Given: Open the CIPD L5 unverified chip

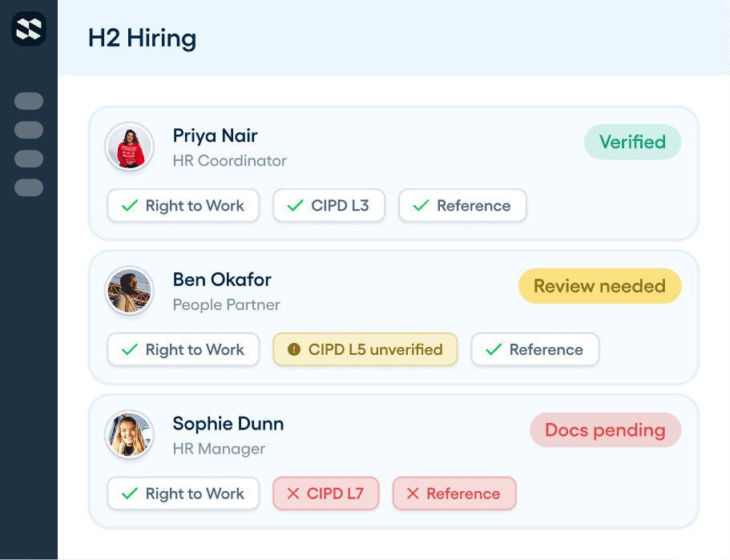Looking at the screenshot, I should [365, 349].
